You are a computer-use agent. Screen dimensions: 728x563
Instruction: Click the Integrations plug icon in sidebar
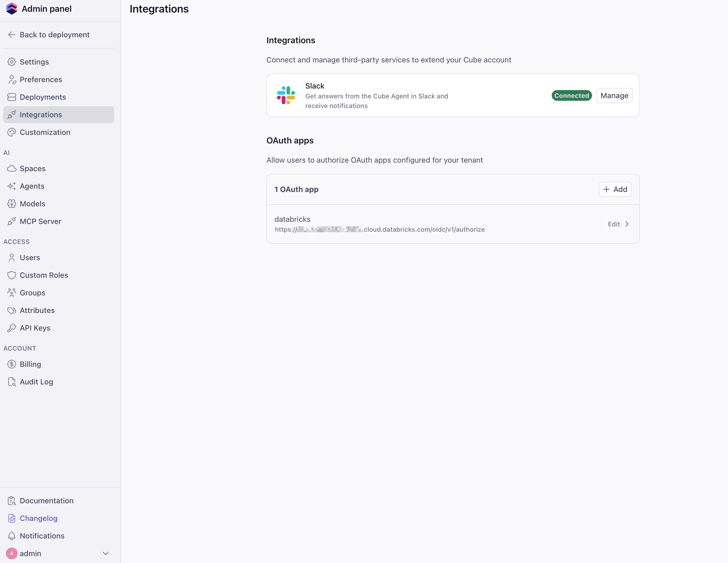[x=12, y=115]
